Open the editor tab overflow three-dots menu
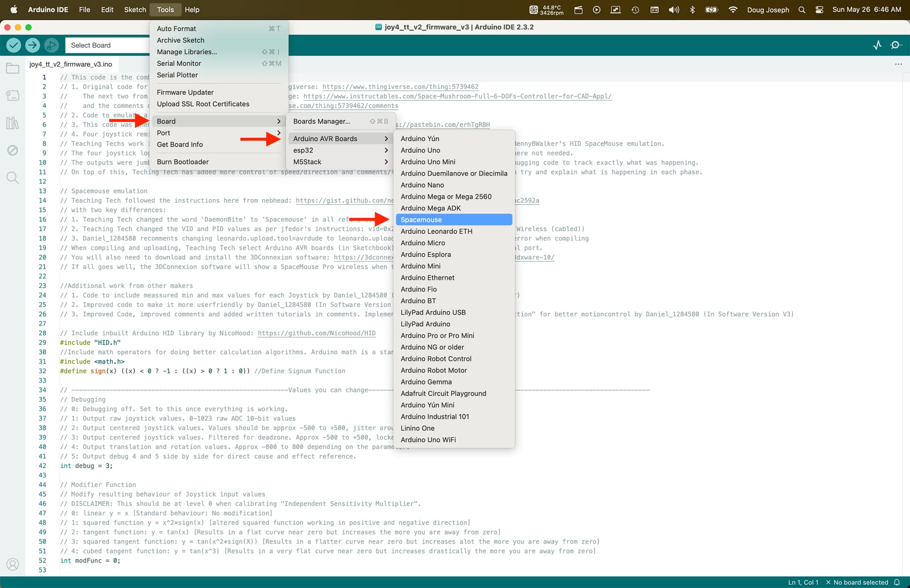 [x=898, y=64]
